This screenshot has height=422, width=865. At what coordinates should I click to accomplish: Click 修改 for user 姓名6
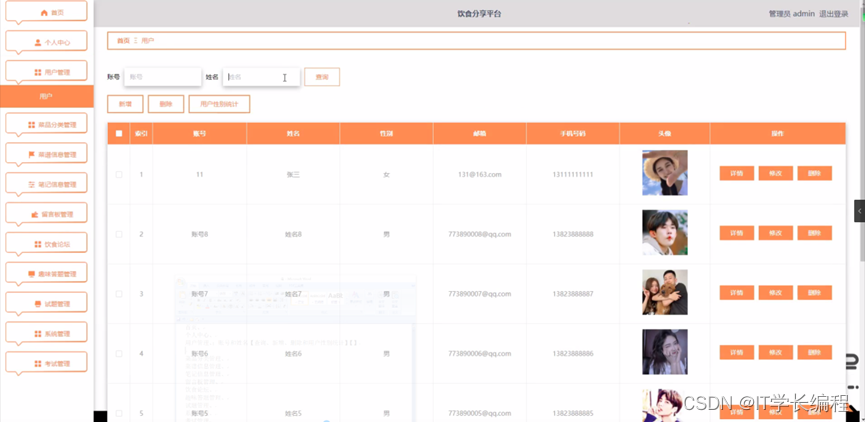[776, 352]
